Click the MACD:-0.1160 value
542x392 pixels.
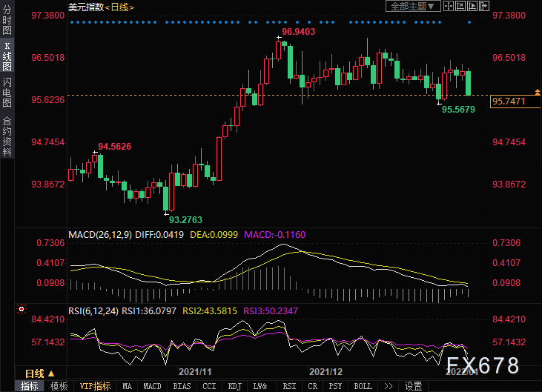tap(275, 235)
